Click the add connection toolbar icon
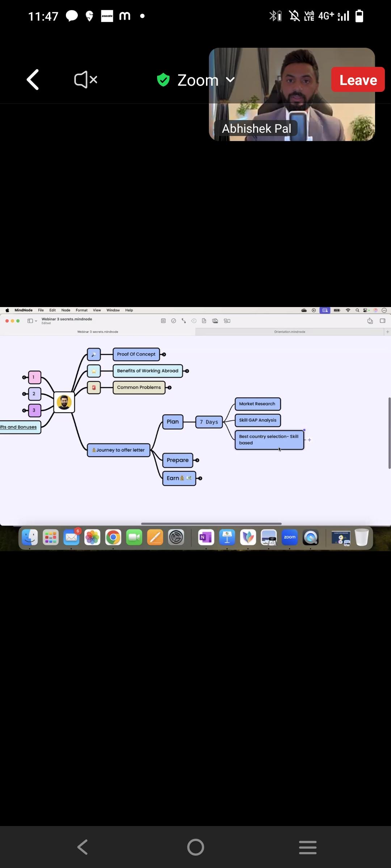The width and height of the screenshot is (391, 868). [x=184, y=321]
